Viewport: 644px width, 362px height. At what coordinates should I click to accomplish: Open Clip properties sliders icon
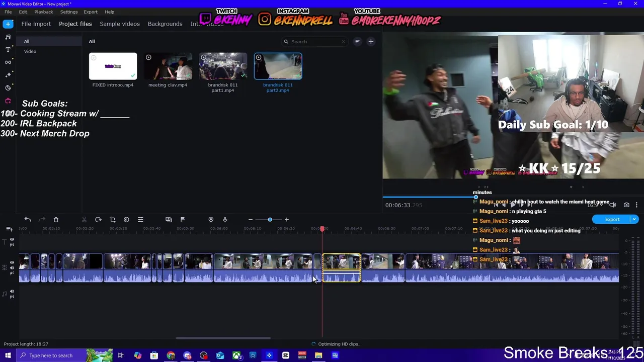pyautogui.click(x=140, y=220)
